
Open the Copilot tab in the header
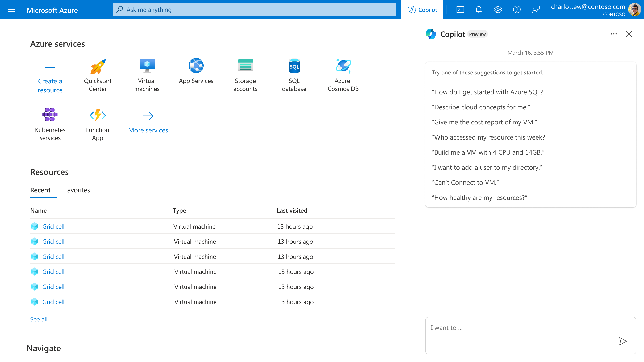coord(422,9)
